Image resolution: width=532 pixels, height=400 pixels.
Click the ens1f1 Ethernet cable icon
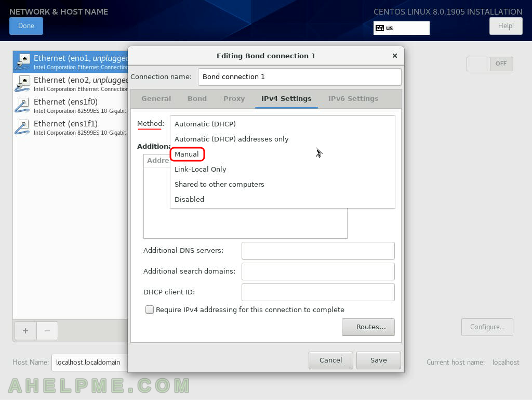(x=23, y=127)
